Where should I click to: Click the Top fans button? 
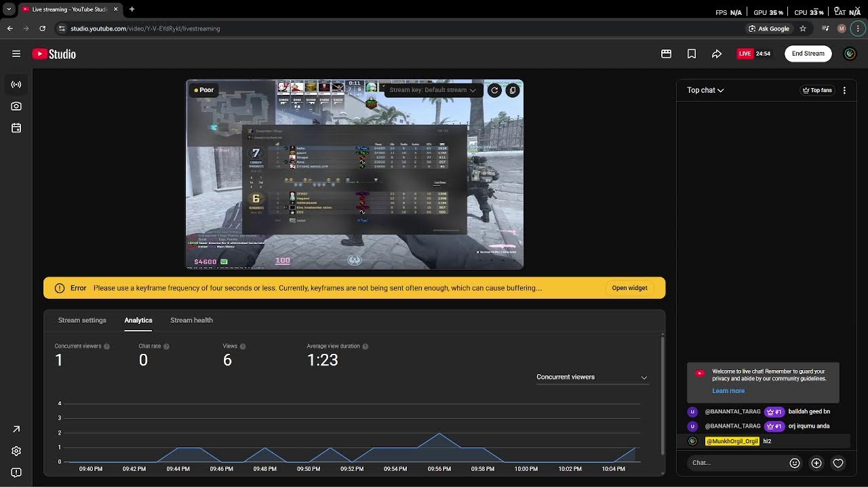pyautogui.click(x=817, y=90)
